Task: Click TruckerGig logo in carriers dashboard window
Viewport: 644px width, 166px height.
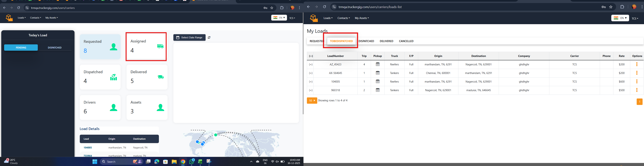Action: coord(9,18)
